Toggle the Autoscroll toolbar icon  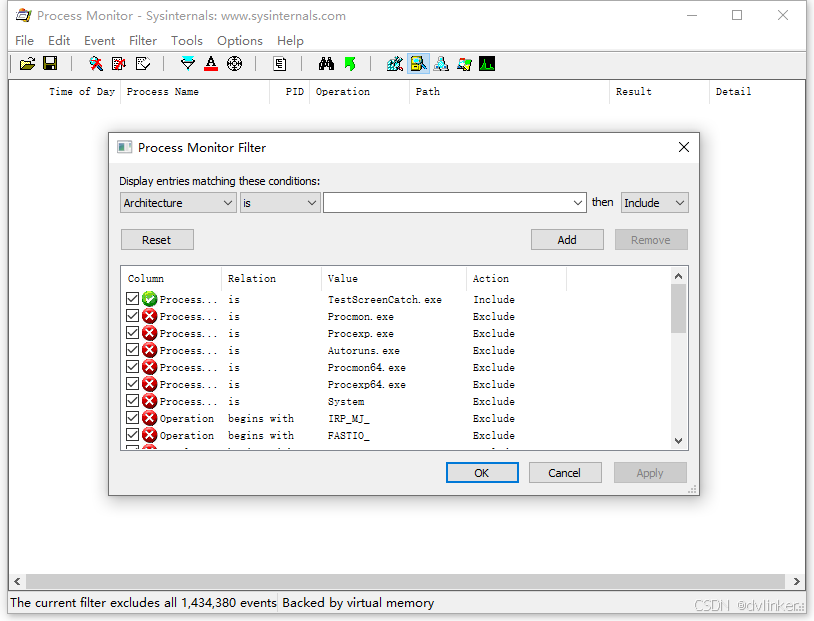[x=119, y=64]
